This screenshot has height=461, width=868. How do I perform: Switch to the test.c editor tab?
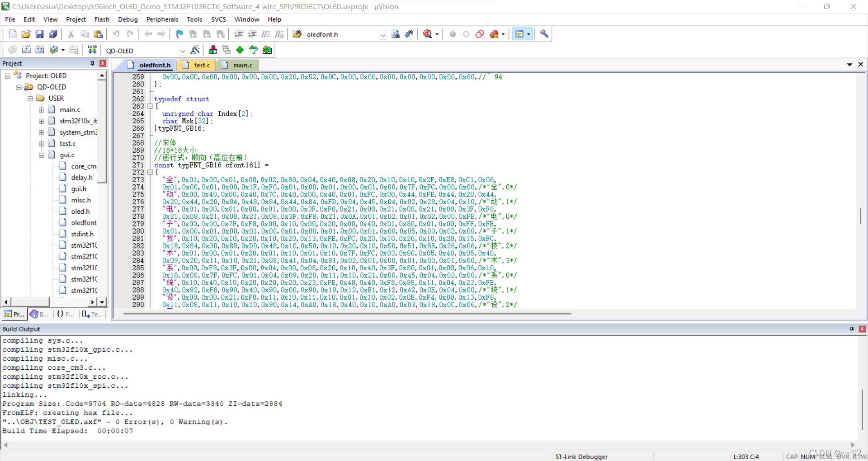pyautogui.click(x=197, y=65)
